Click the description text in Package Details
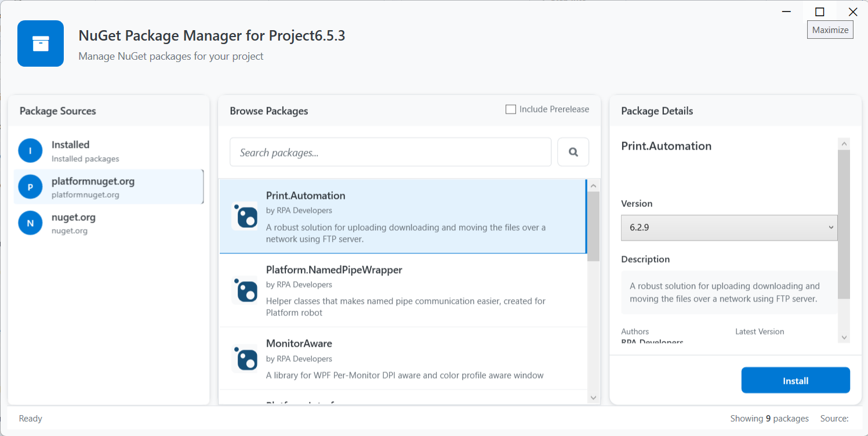868x436 pixels. 725,292
